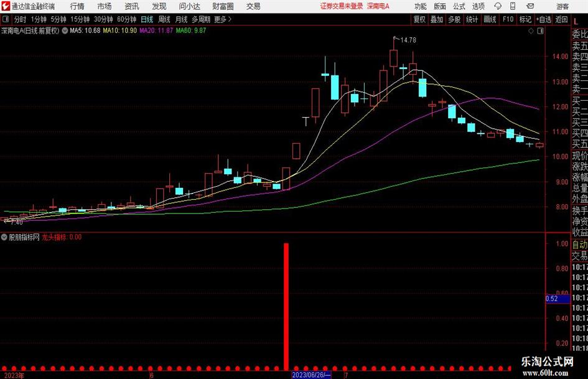Click 证券交易未登录 login link
Viewport: 588px width, 379px height.
coord(342,6)
